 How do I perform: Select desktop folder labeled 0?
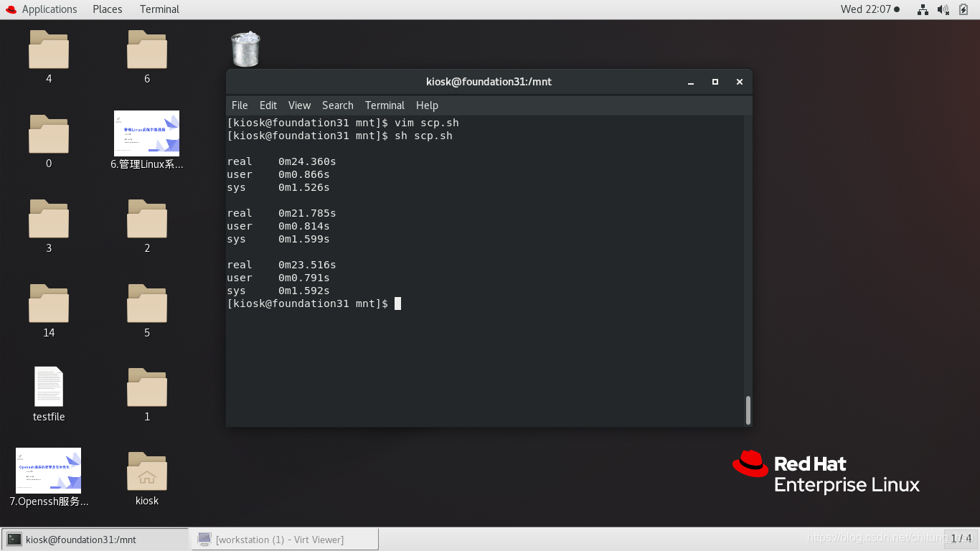pos(49,134)
